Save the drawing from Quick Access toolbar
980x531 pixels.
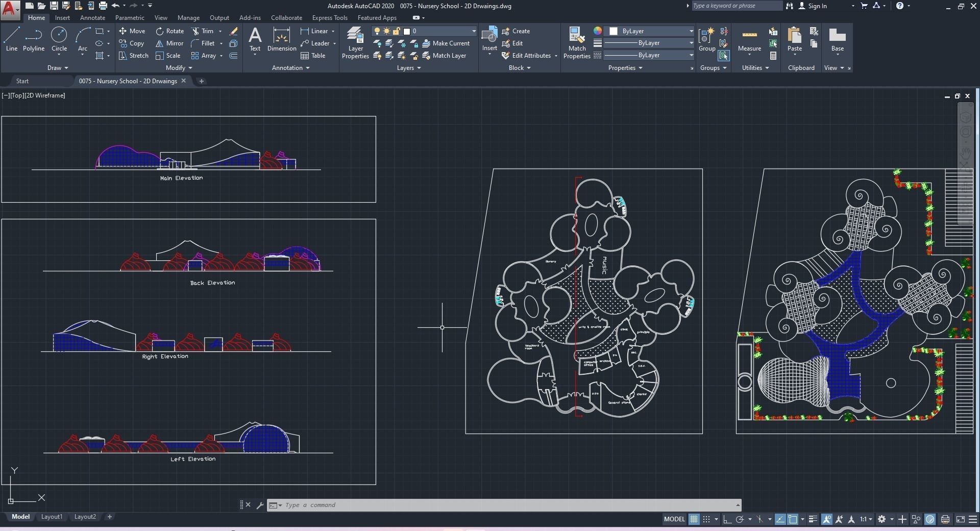pyautogui.click(x=54, y=6)
